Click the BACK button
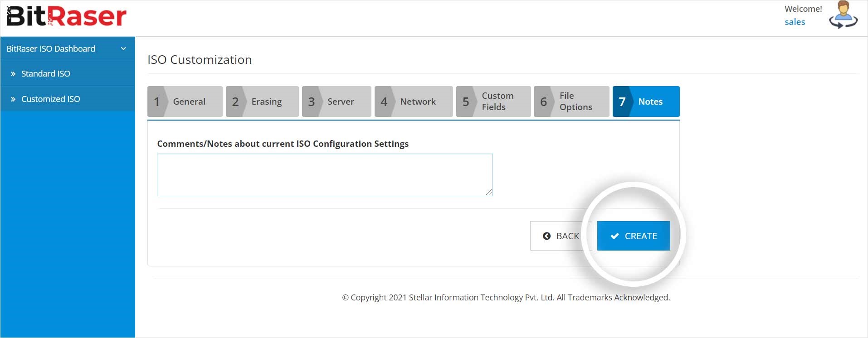The image size is (868, 338). [561, 236]
